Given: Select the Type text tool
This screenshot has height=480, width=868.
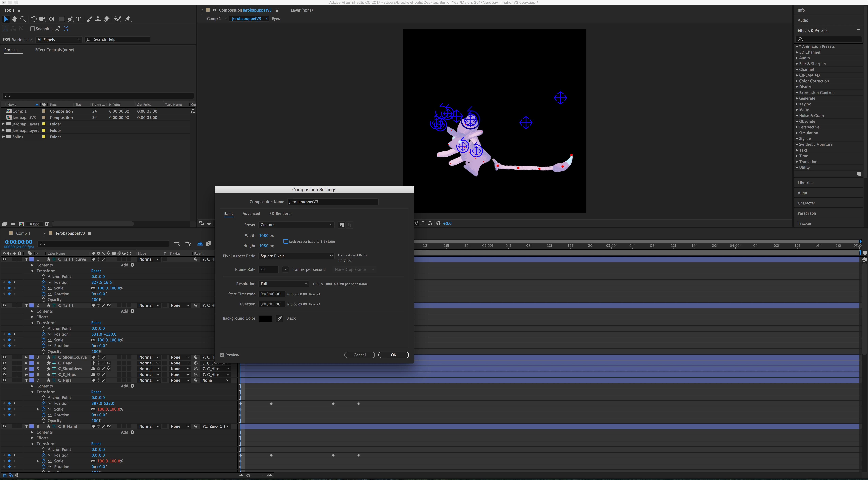Looking at the screenshot, I should coord(78,19).
